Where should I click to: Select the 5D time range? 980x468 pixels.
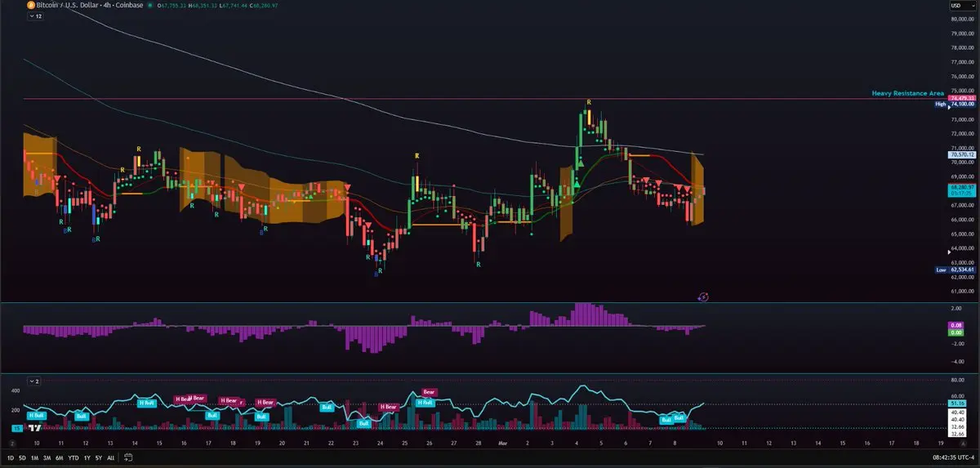click(x=23, y=458)
